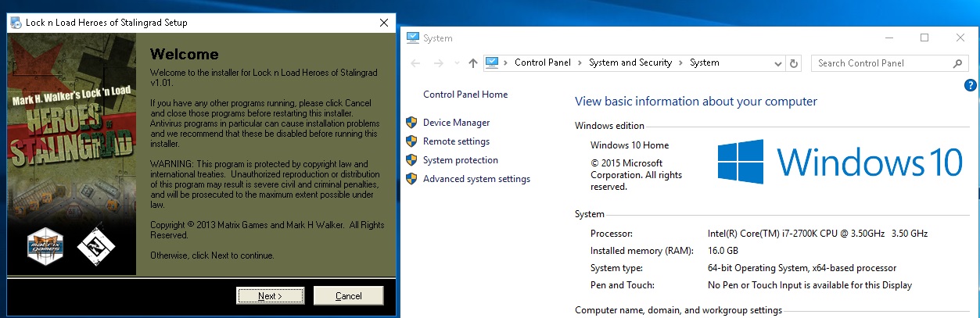This screenshot has width=980, height=318.
Task: Minimize the System window
Action: 888,38
